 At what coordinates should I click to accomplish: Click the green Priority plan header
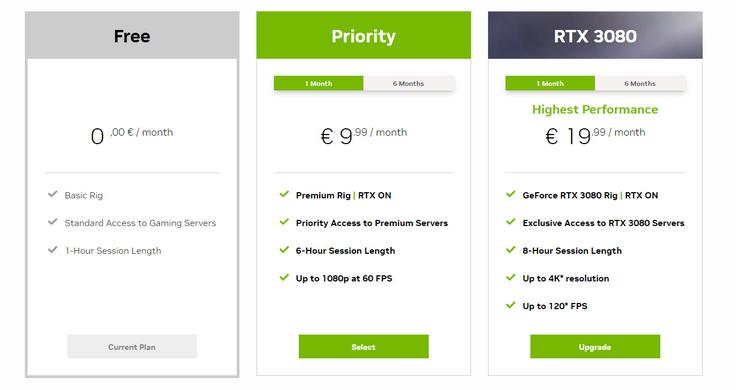[363, 35]
